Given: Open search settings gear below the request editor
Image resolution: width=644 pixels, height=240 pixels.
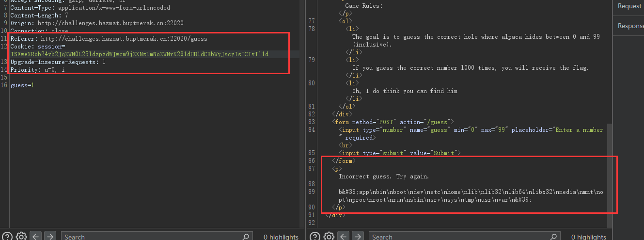Looking at the screenshot, I should 21,237.
